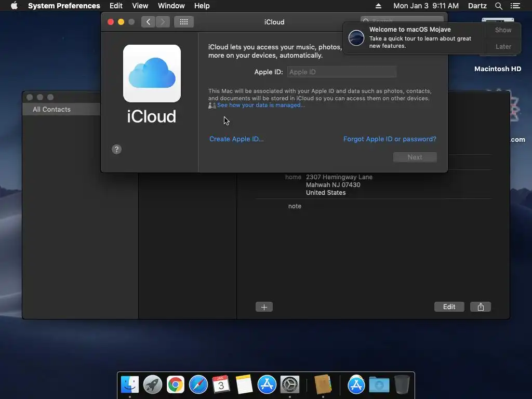
Task: Open Safari from the Dock
Action: [198, 385]
